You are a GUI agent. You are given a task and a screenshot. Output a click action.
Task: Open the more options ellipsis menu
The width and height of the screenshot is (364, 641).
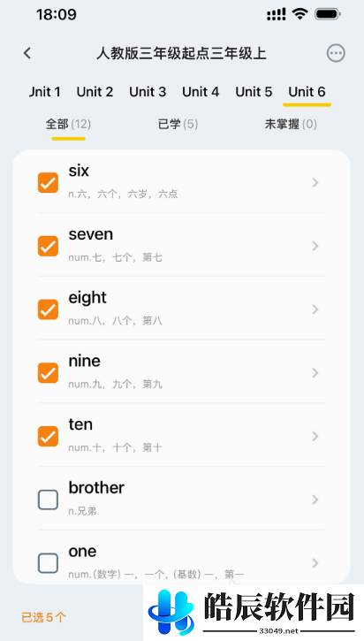336,53
